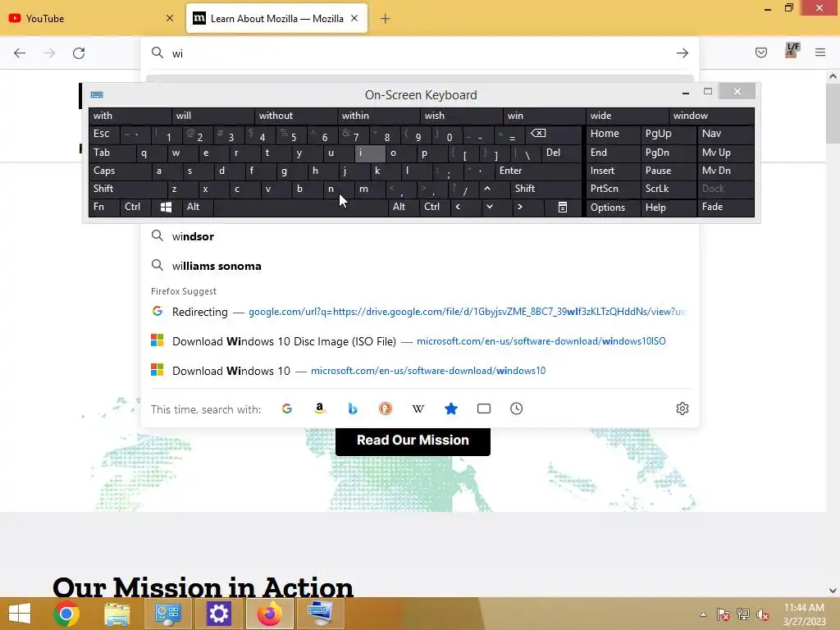840x630 pixels.
Task: Choose the 'within' word prediction
Action: [379, 116]
